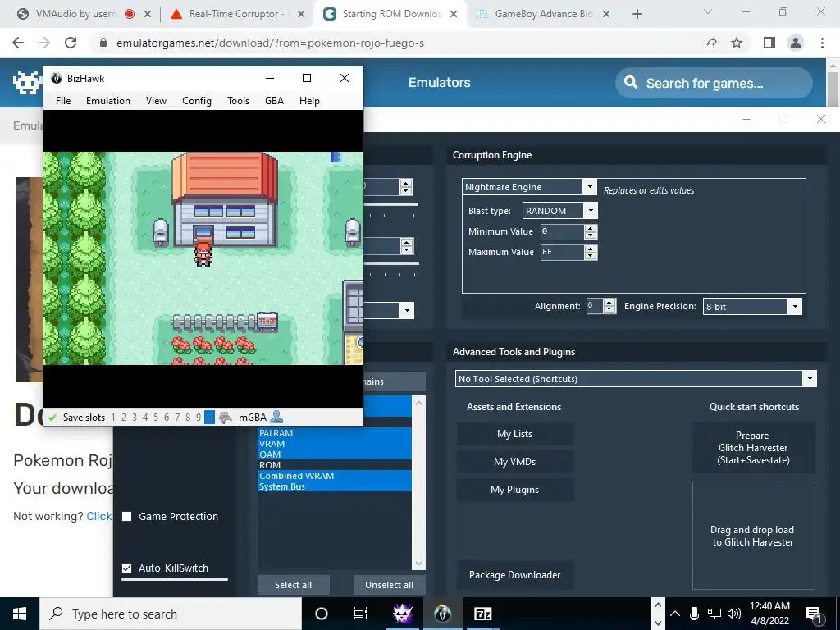Reload the emulatorgames page
The height and width of the screenshot is (630, 840).
(x=71, y=43)
